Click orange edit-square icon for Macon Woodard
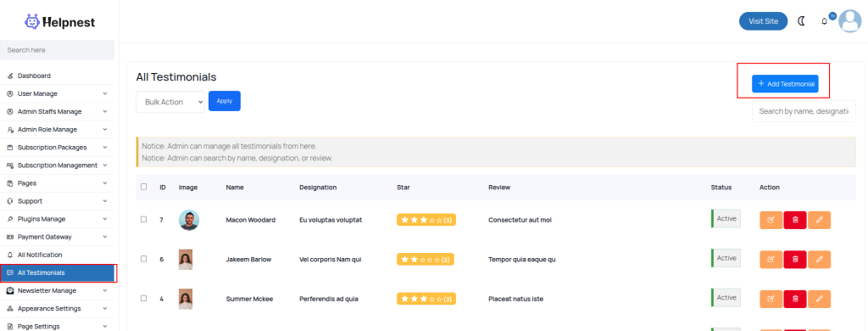868x331 pixels. click(x=771, y=220)
